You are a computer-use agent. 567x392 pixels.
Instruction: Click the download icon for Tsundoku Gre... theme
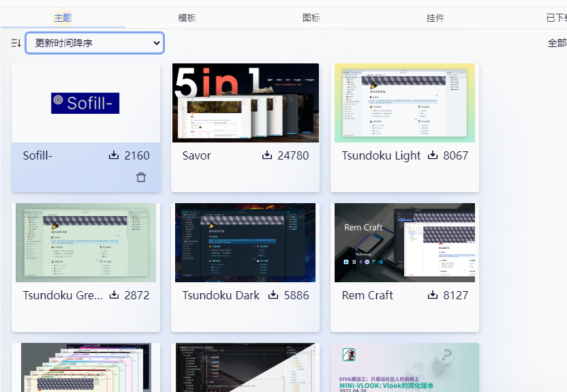tap(114, 295)
